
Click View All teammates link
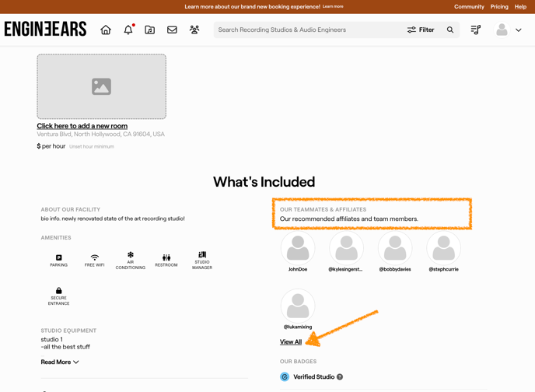(291, 342)
